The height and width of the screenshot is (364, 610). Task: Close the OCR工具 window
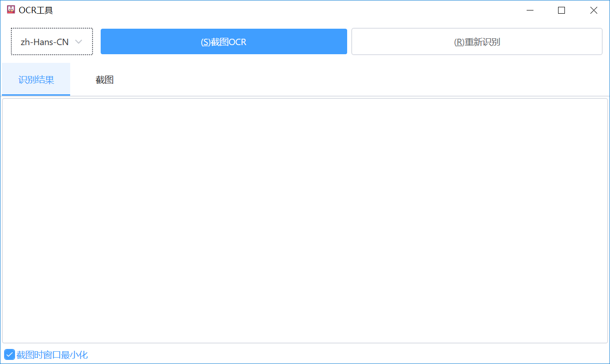pyautogui.click(x=594, y=10)
